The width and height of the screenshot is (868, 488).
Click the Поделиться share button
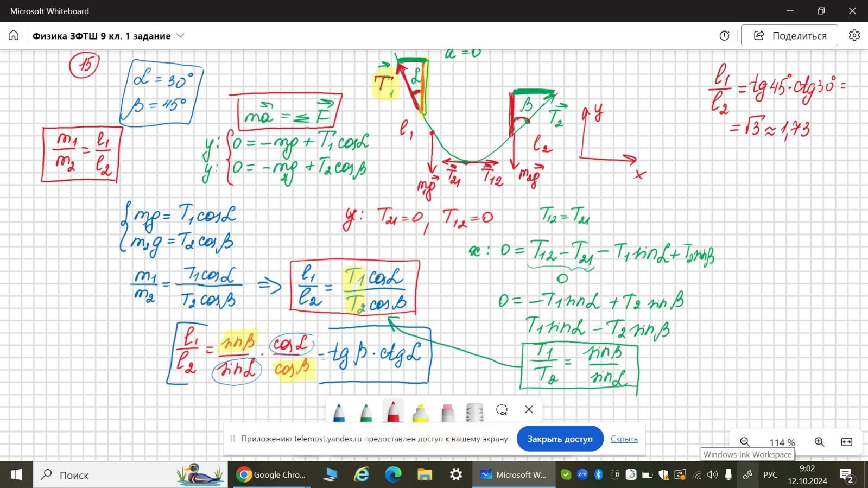tap(789, 36)
